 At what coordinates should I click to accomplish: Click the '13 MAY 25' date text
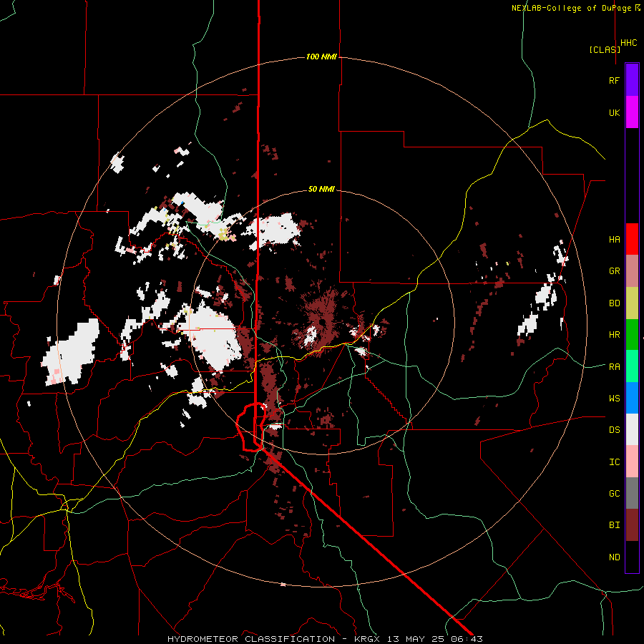417,639
